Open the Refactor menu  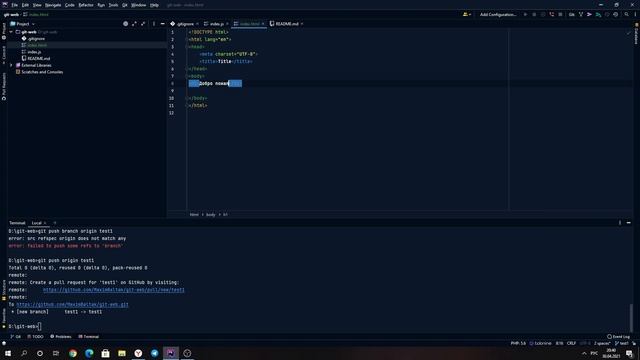click(x=86, y=5)
